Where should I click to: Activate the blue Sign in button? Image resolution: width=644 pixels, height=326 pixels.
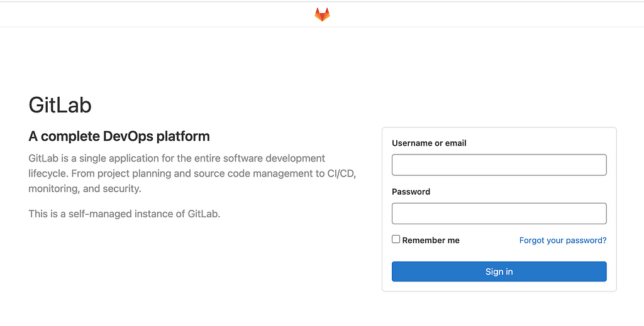click(499, 271)
